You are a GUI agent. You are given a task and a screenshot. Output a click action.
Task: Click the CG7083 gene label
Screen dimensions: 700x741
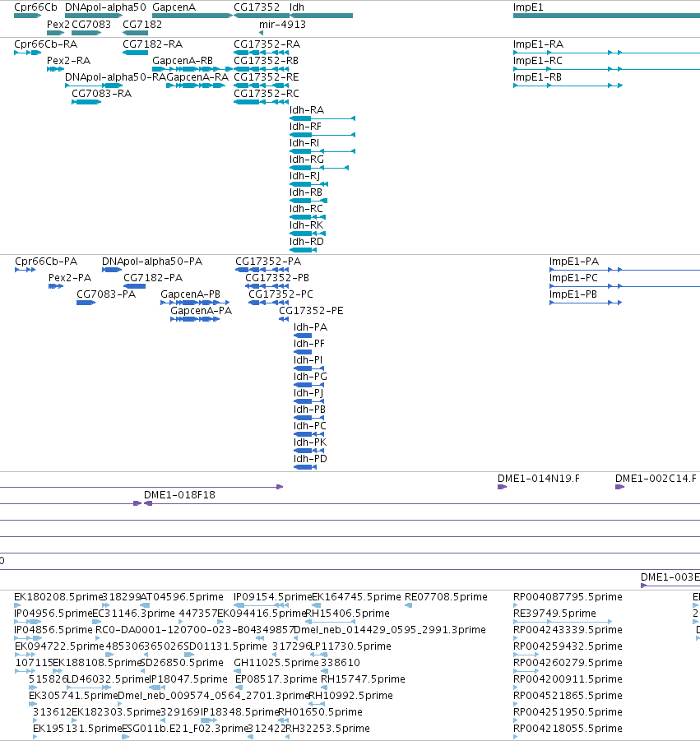pyautogui.click(x=91, y=25)
